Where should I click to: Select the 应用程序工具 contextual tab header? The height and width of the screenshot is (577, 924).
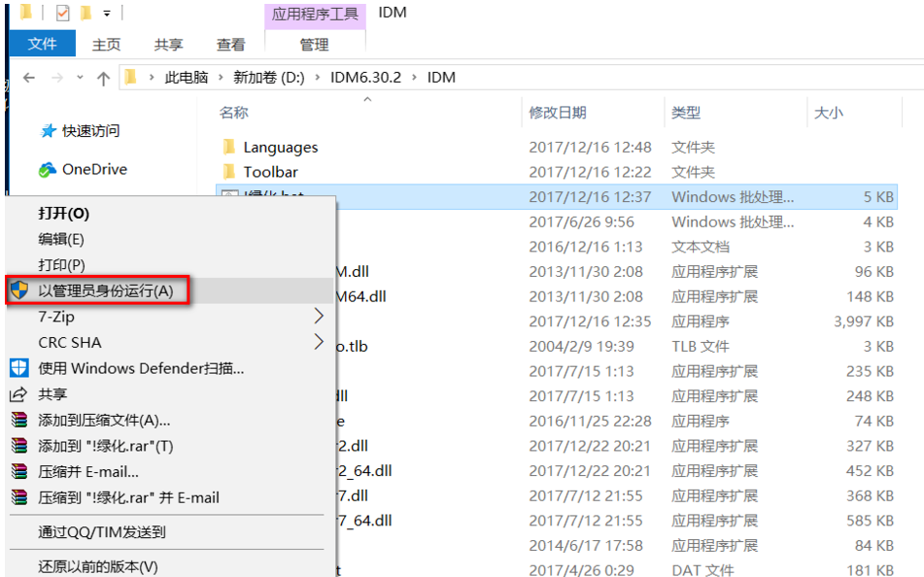tap(315, 14)
